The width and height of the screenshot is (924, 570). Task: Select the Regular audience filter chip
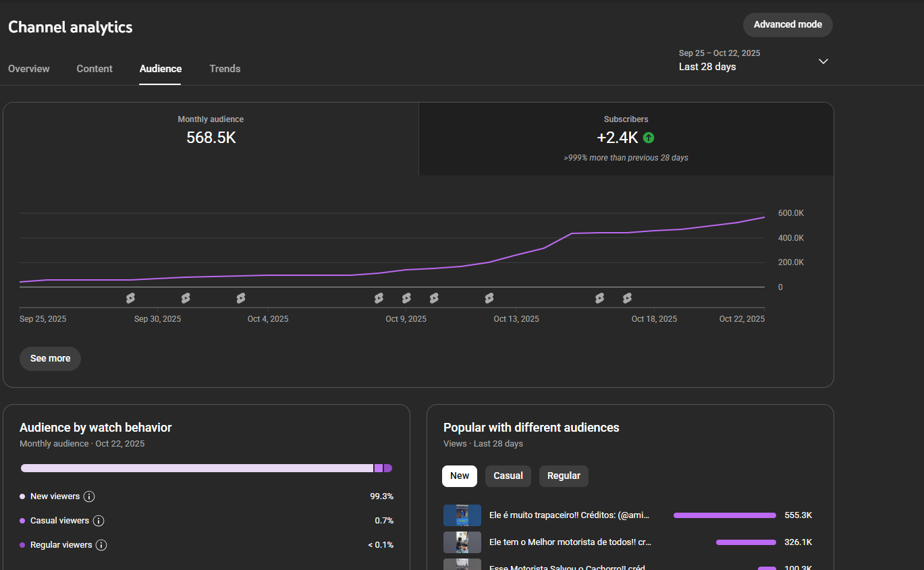564,476
